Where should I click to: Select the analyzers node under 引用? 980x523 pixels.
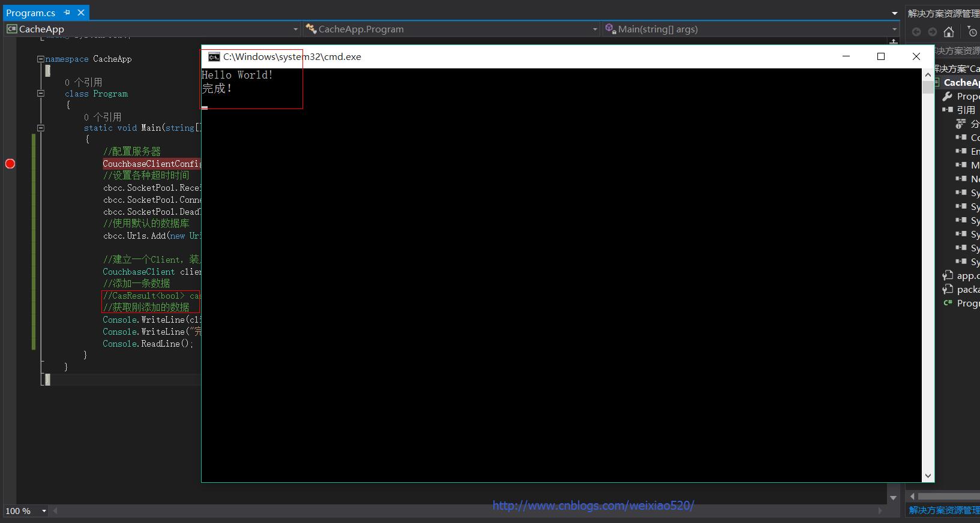pyautogui.click(x=967, y=124)
